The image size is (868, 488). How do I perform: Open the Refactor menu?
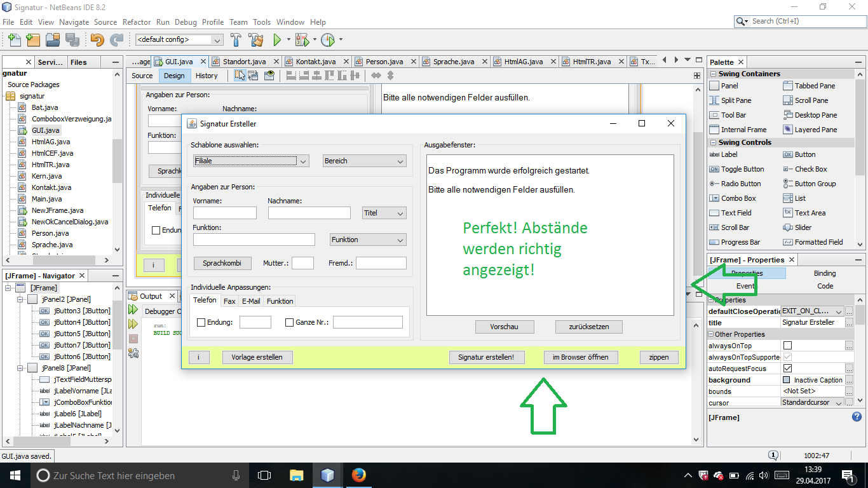pos(137,22)
